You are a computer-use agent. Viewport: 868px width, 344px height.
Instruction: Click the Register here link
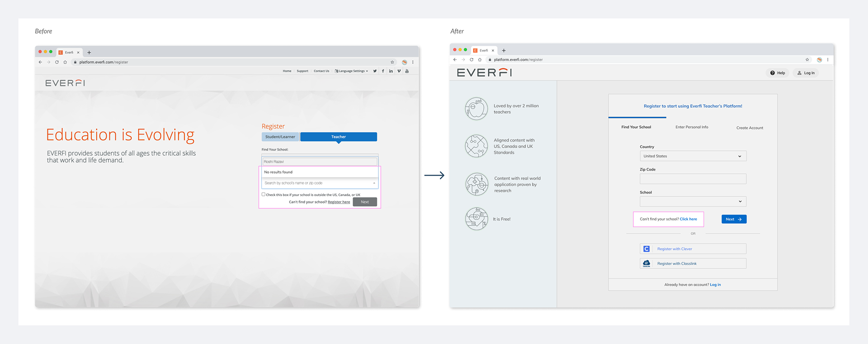339,202
